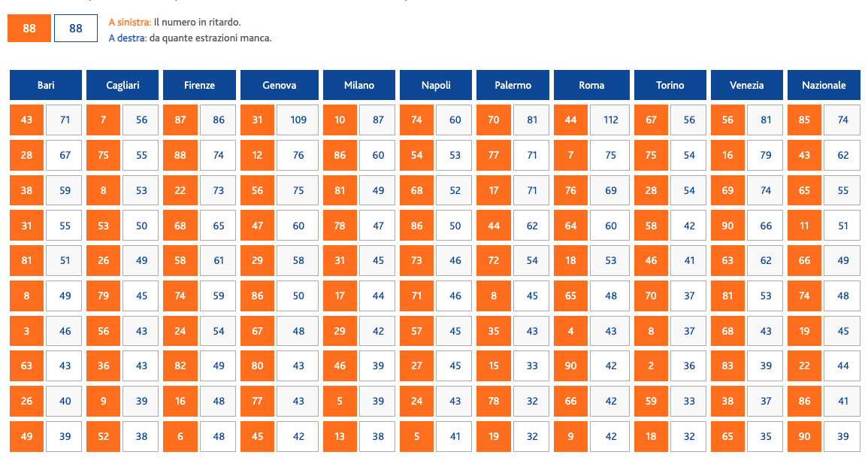Click the Torino column header
This screenshot has height=461, width=868.
[x=670, y=85]
